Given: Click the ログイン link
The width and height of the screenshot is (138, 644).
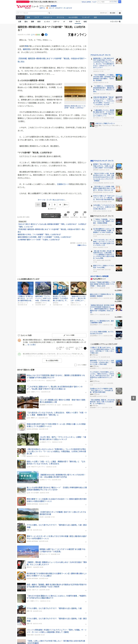Looking at the screenshot, I should [x=42, y=8].
